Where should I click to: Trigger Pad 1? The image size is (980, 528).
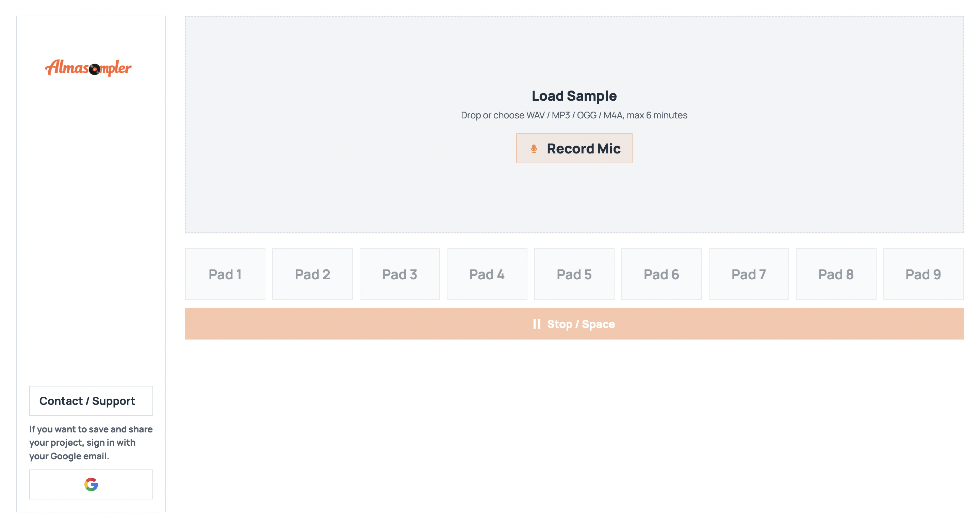pos(225,274)
